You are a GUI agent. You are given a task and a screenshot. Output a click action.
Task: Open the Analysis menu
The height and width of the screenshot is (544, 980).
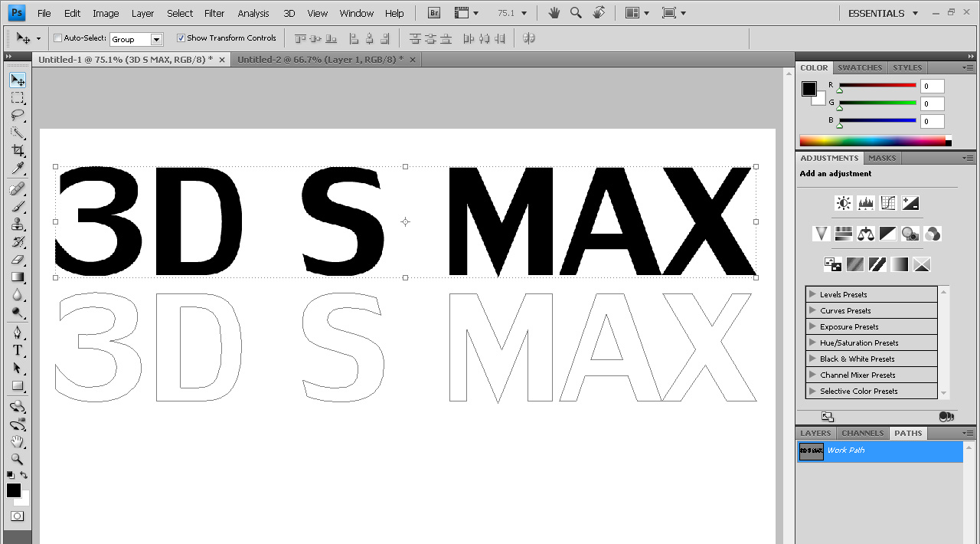253,13
